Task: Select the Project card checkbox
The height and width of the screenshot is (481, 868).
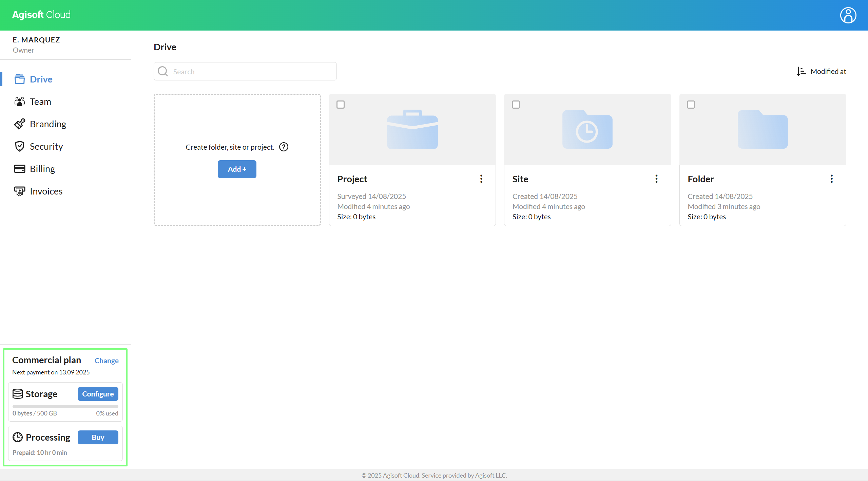Action: pyautogui.click(x=341, y=105)
